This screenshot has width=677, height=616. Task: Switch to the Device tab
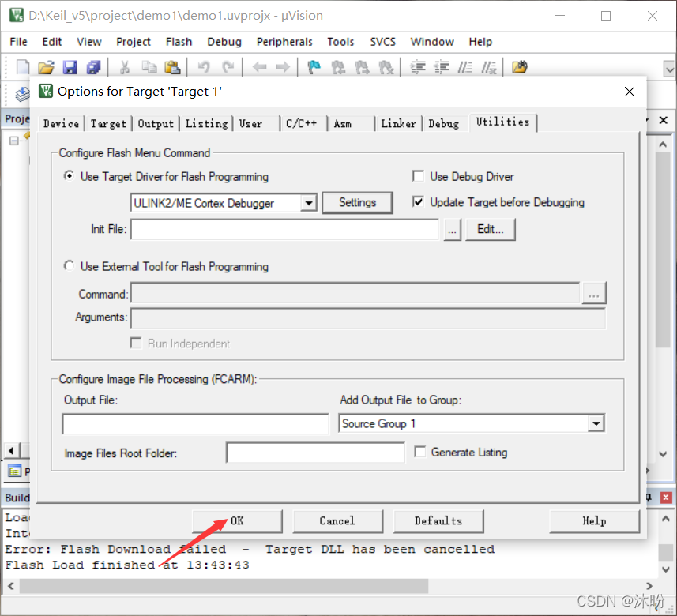coord(61,124)
